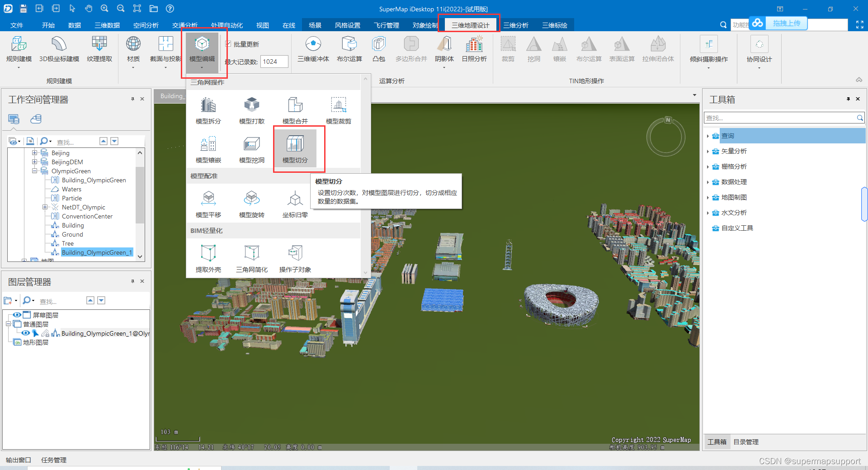
Task: Open the 阴影体 tool
Action: coord(444,52)
